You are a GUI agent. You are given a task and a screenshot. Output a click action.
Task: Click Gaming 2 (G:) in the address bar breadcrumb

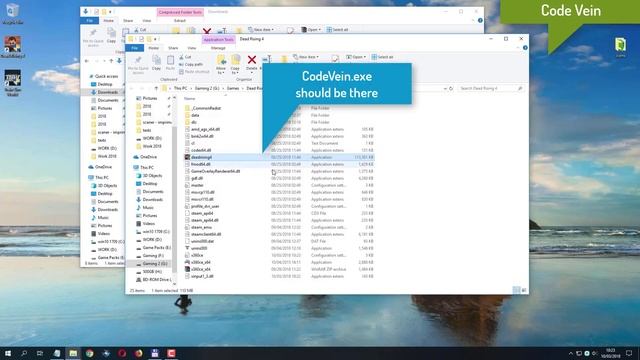tap(207, 88)
